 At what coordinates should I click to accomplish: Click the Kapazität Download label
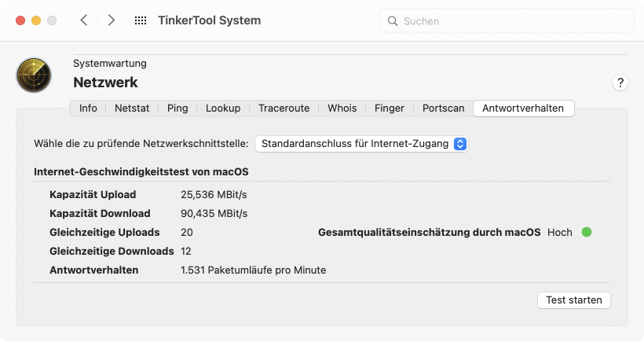100,213
